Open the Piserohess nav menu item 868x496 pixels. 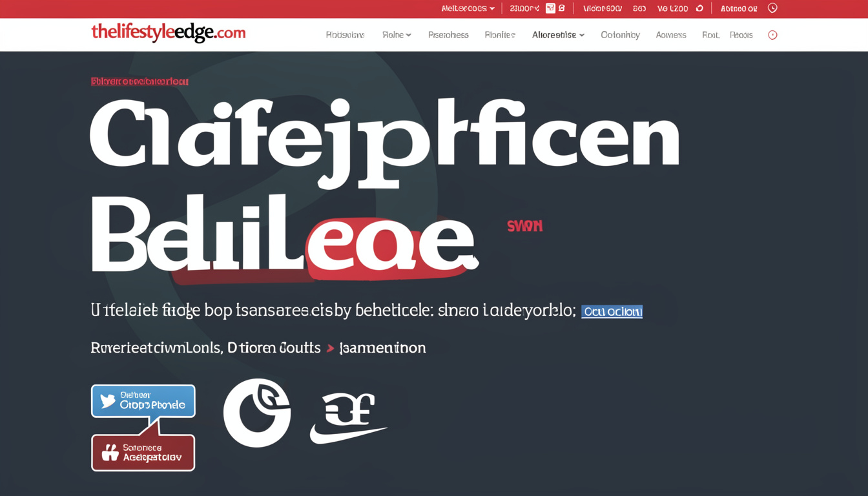(448, 35)
